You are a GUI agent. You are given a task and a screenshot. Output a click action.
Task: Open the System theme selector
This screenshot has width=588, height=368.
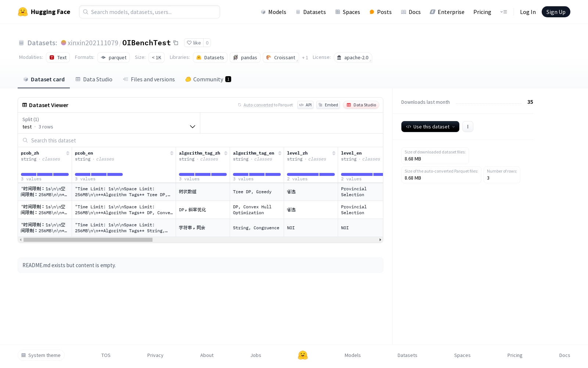click(41, 355)
